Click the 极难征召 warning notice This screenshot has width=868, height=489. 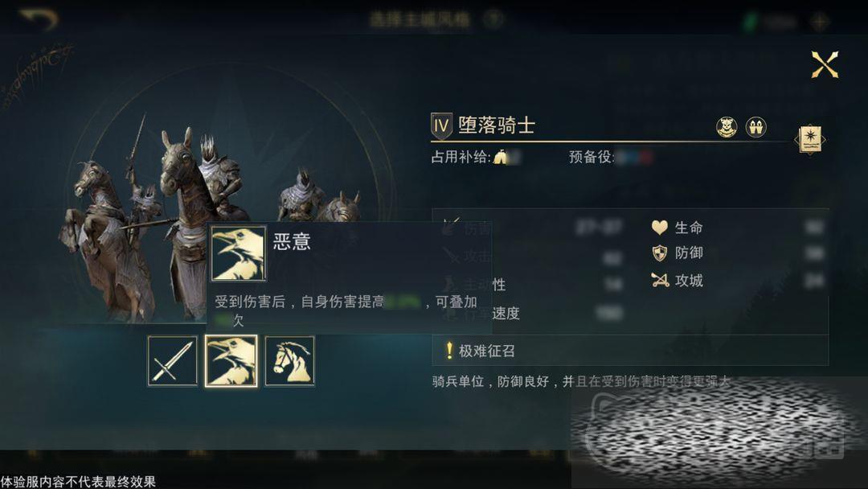(630, 351)
